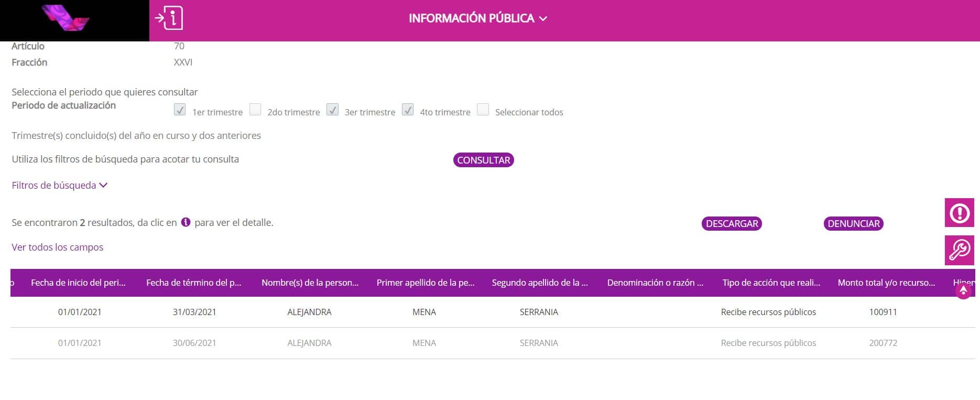Click ALEJANDRA in the 30/06/2021 row
The image size is (980, 400).
point(309,343)
